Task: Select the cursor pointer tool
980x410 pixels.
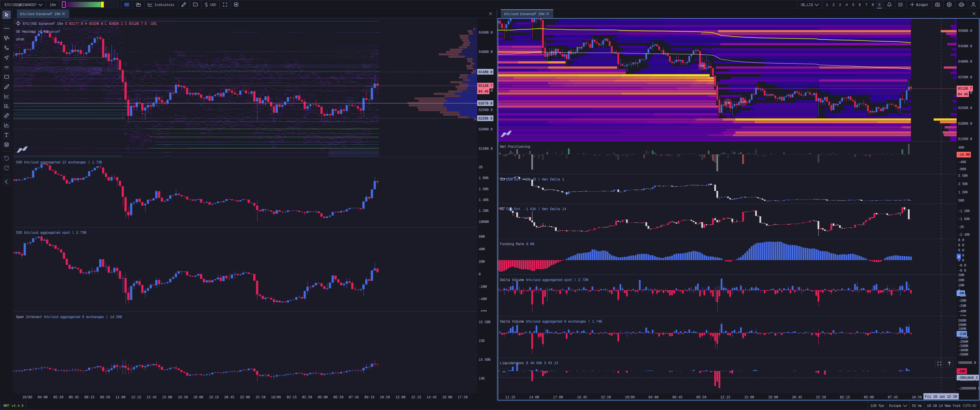Action: click(x=7, y=15)
